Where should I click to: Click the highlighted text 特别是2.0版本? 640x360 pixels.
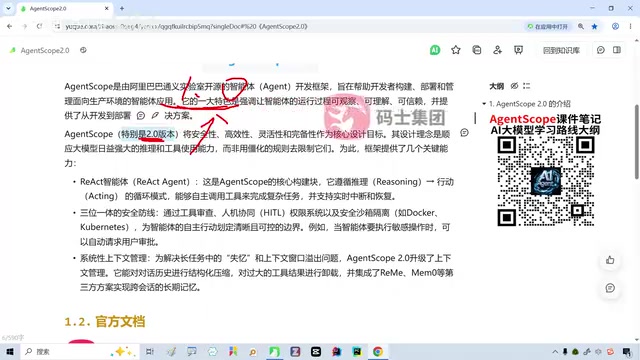click(x=148, y=134)
